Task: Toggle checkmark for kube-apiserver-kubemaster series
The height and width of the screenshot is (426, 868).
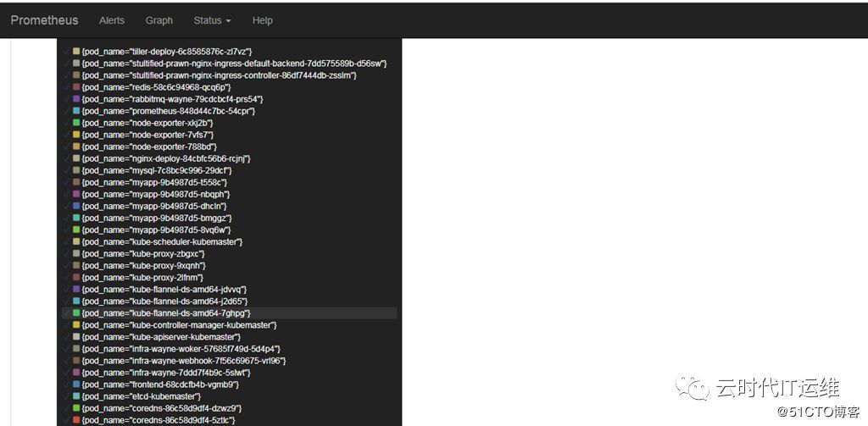Action: pos(67,337)
